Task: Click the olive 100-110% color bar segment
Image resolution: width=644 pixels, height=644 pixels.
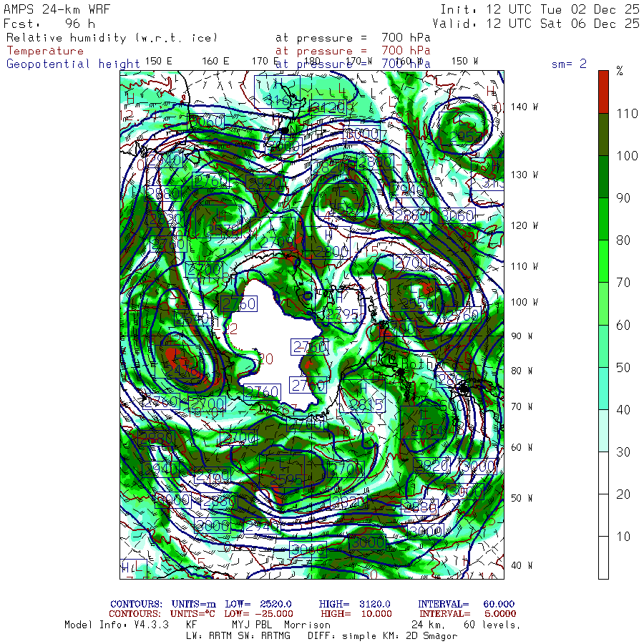Action: [603, 135]
